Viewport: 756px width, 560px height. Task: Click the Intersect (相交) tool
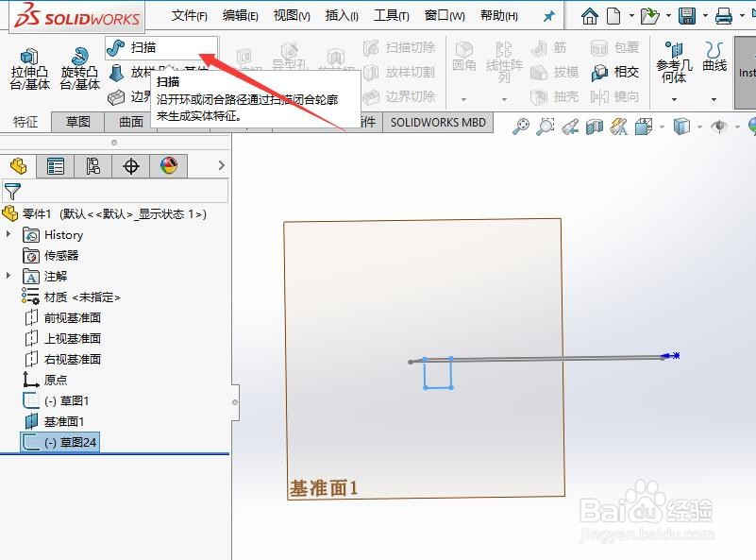615,72
